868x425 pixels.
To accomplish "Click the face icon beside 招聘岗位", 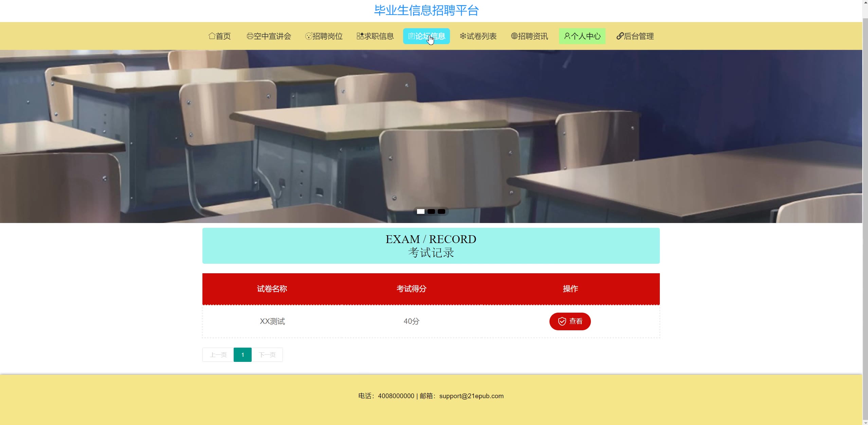I will [x=308, y=36].
